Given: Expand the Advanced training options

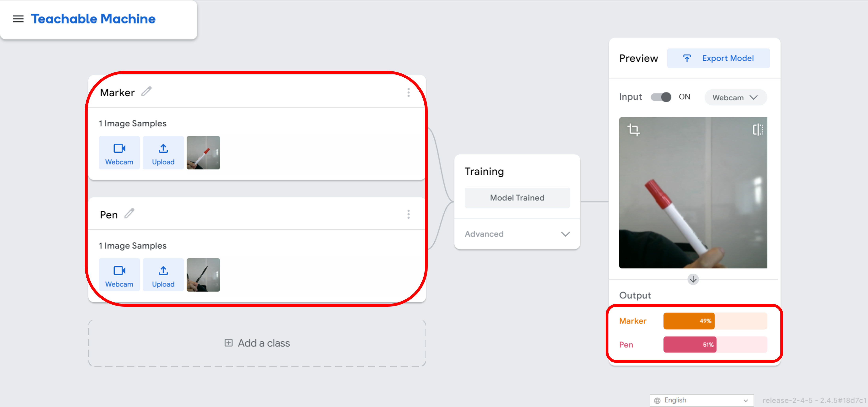Looking at the screenshot, I should [x=517, y=234].
